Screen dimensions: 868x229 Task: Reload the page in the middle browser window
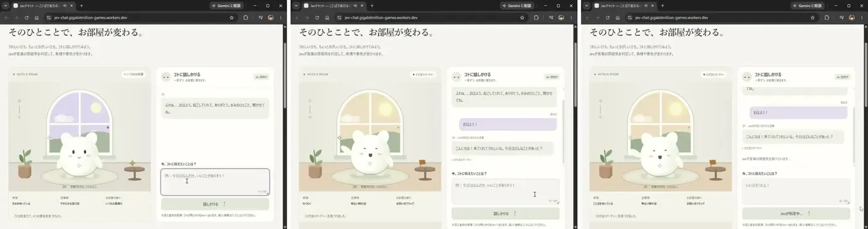[x=317, y=17]
